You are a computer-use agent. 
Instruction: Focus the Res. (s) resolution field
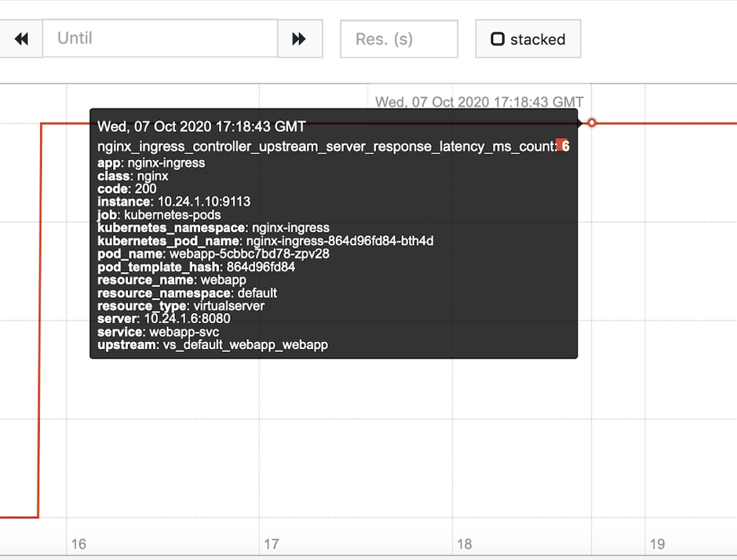coord(399,39)
